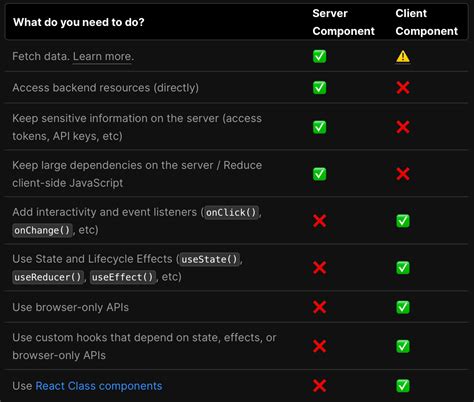Click green check for State and Lifecycle Effects

(x=403, y=268)
